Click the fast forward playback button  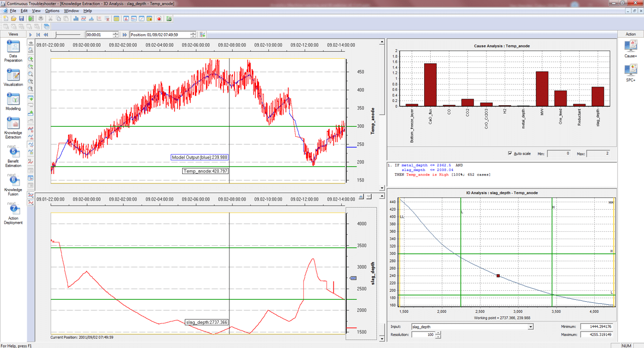click(x=125, y=35)
